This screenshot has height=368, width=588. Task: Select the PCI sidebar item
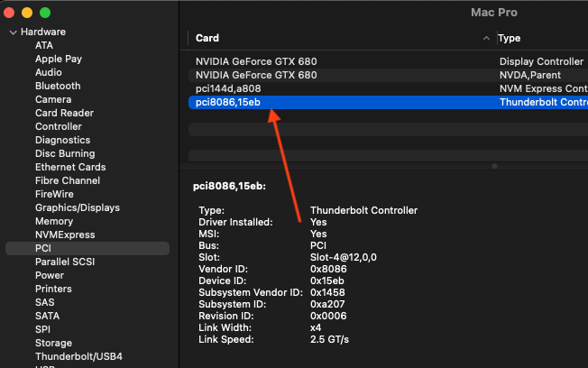coord(43,248)
